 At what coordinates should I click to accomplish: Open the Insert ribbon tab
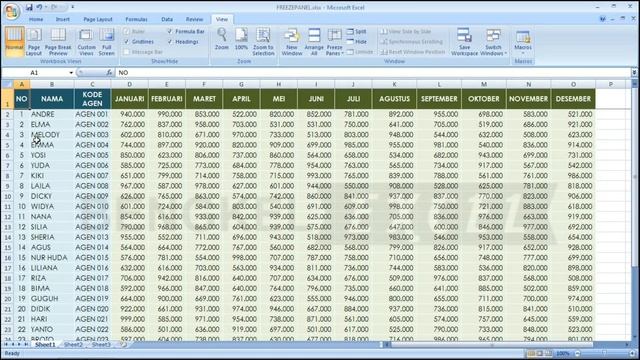[x=62, y=19]
